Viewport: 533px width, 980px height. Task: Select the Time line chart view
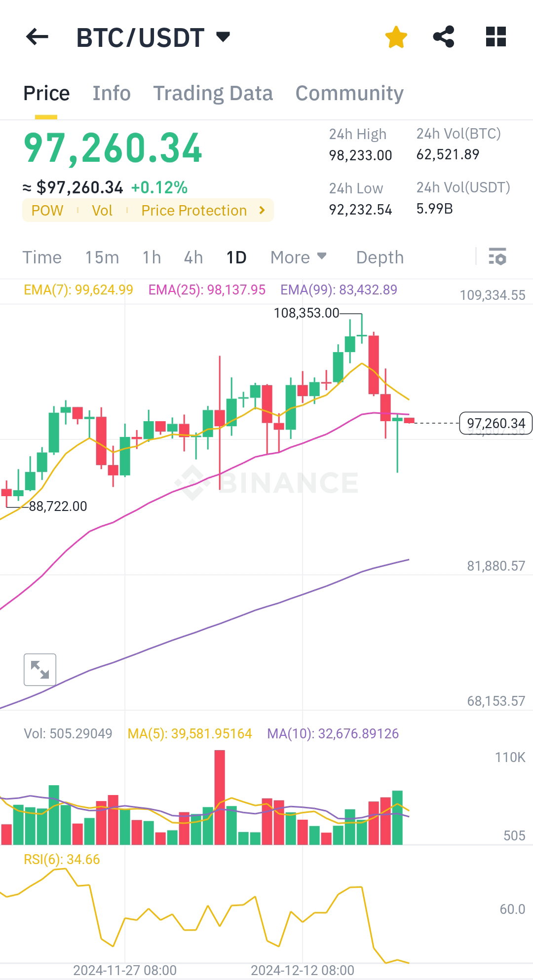tap(42, 257)
